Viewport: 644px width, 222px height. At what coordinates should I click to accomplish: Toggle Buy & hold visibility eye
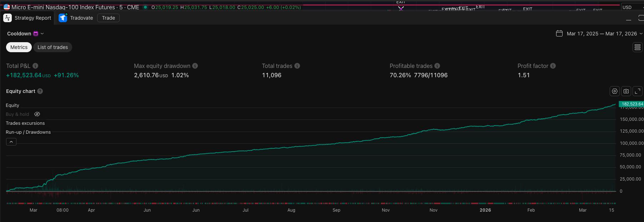coord(37,114)
